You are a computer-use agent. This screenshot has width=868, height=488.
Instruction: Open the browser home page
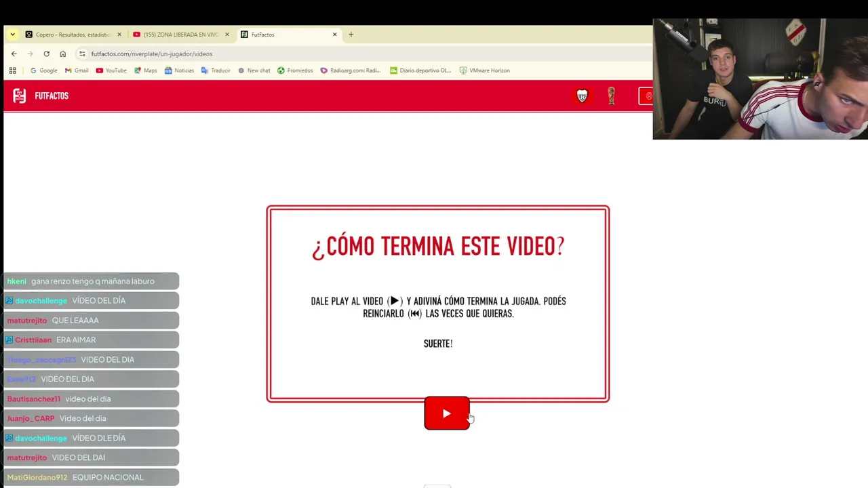pyautogui.click(x=62, y=54)
